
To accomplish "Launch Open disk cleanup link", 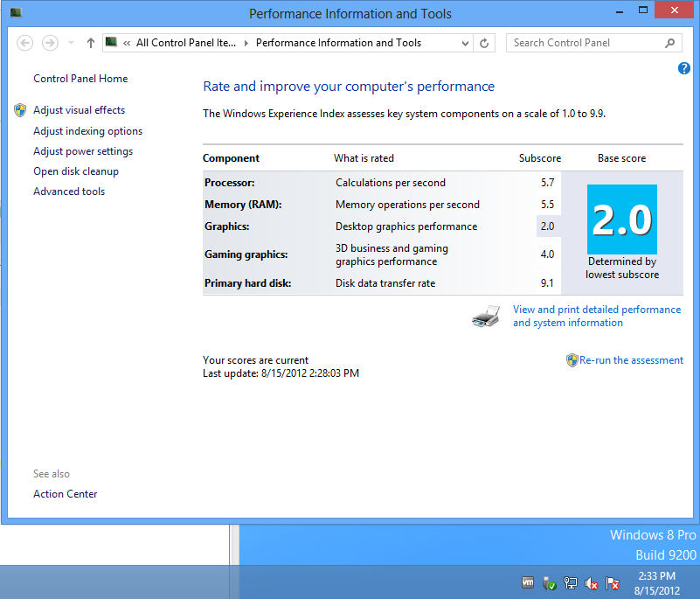I will click(76, 171).
